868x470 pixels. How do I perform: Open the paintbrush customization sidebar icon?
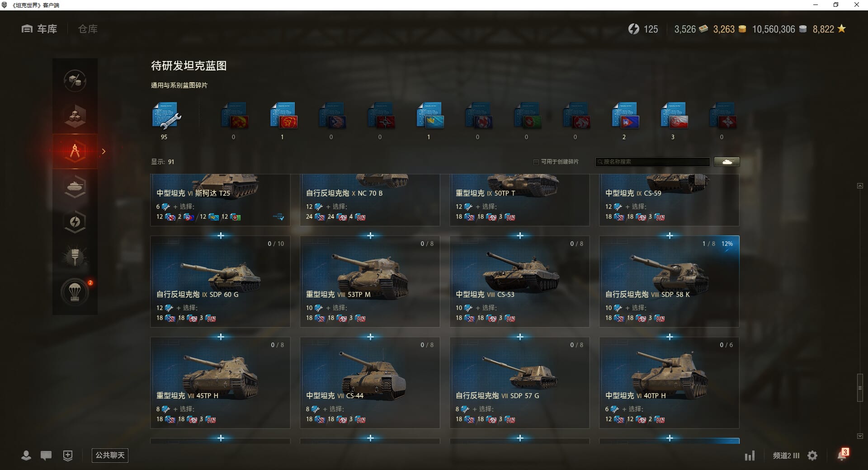coord(75,257)
